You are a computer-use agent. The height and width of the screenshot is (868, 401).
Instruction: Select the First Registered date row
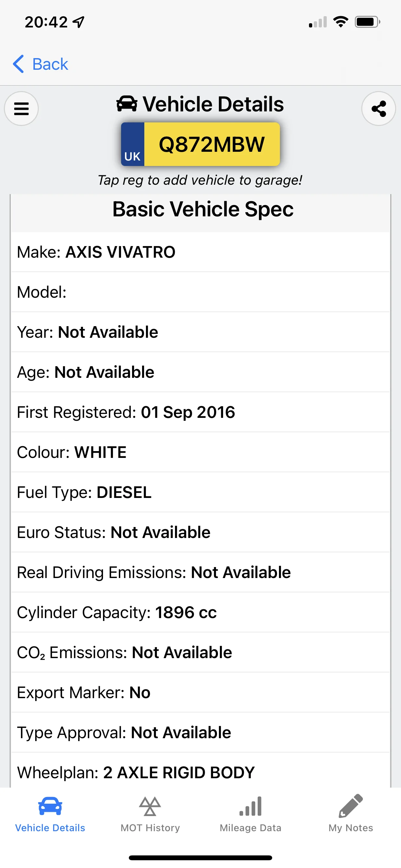[x=200, y=412]
